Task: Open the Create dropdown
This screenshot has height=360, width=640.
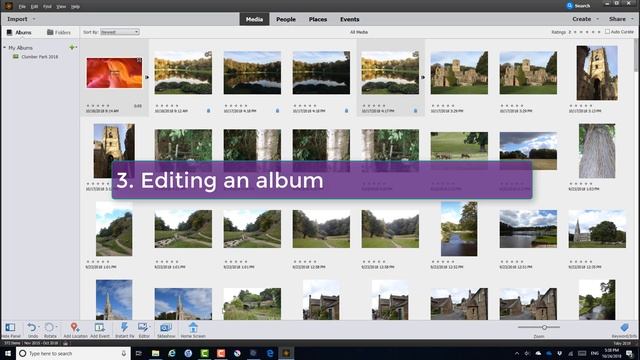Action: coord(585,19)
